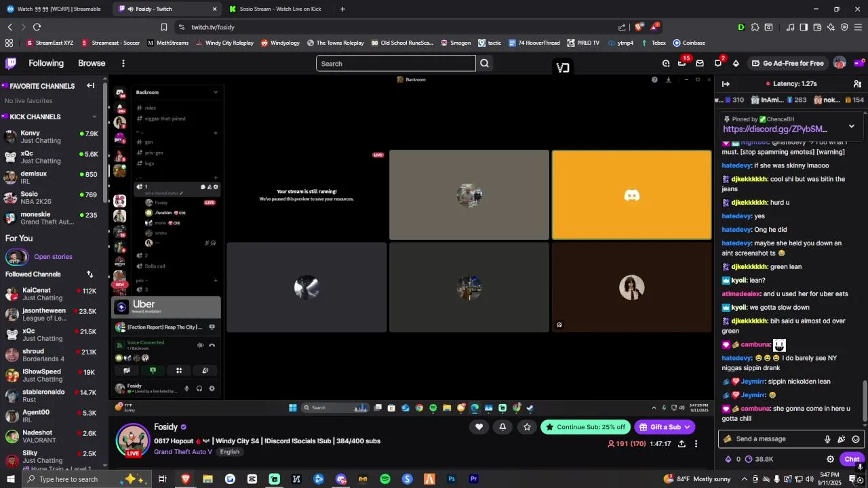The height and width of the screenshot is (488, 868).
Task: Reload the page
Action: point(37,27)
